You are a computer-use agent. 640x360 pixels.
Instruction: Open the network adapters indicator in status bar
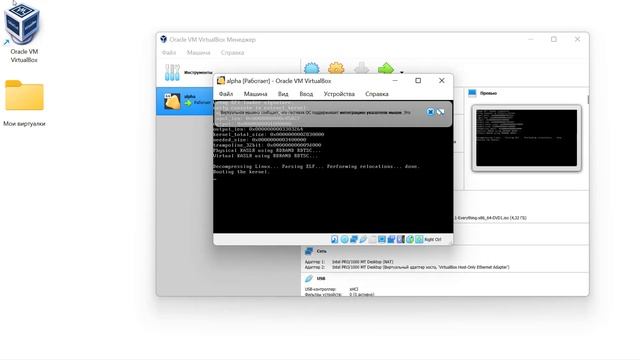coord(353,239)
